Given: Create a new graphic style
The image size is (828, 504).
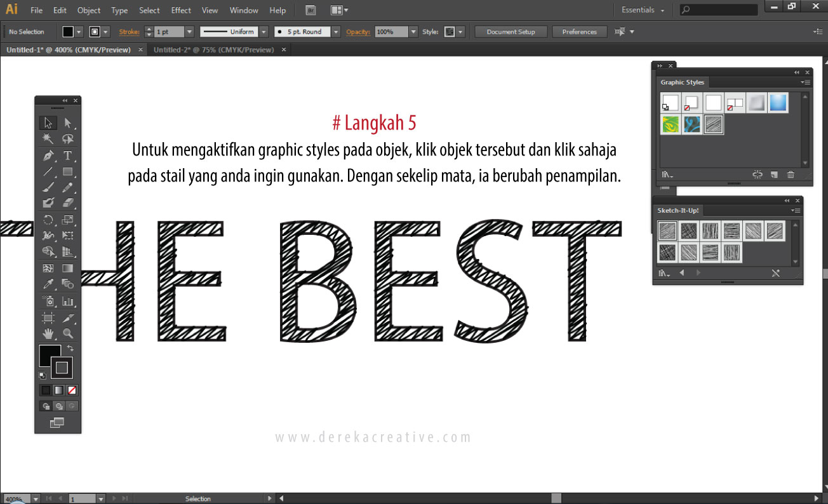Looking at the screenshot, I should 774,175.
